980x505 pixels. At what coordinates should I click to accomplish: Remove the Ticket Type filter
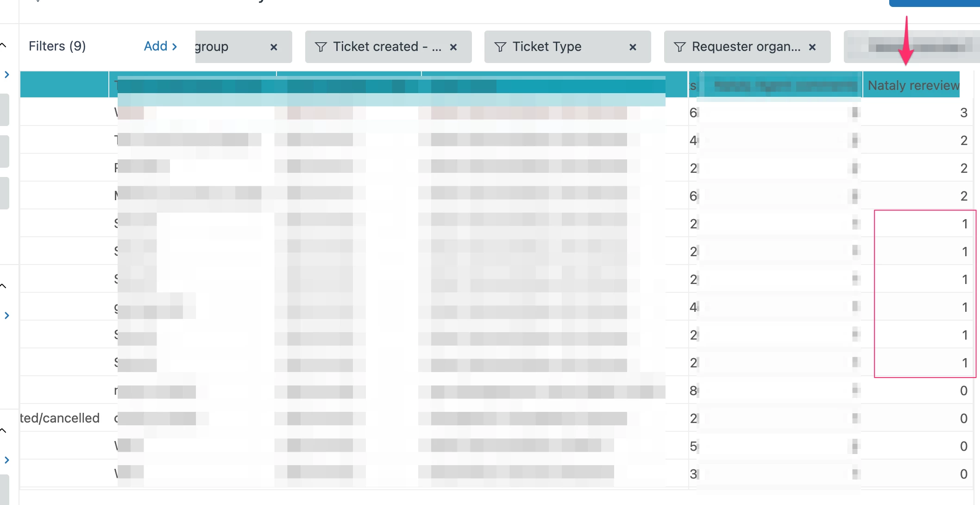[633, 47]
